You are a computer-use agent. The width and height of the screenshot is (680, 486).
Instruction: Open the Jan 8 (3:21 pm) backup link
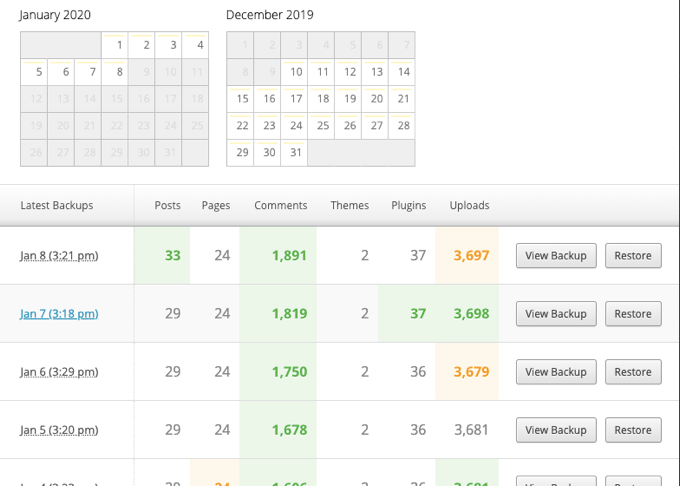point(59,255)
